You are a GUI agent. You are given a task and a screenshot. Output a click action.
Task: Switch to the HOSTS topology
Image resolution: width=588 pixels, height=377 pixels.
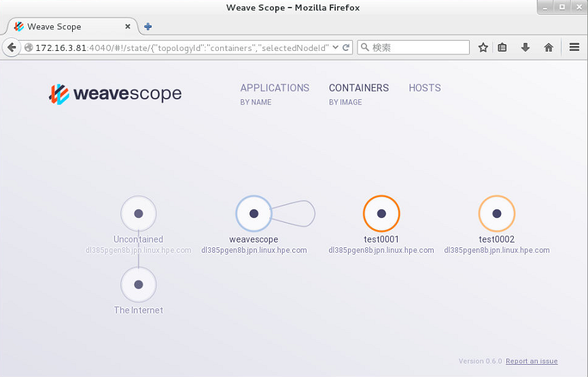[x=425, y=88]
